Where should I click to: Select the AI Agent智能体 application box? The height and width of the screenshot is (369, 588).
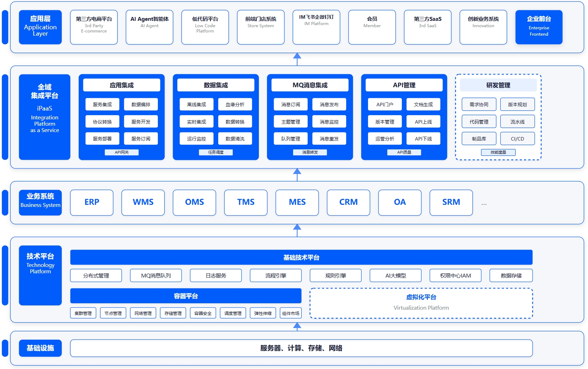tap(149, 27)
